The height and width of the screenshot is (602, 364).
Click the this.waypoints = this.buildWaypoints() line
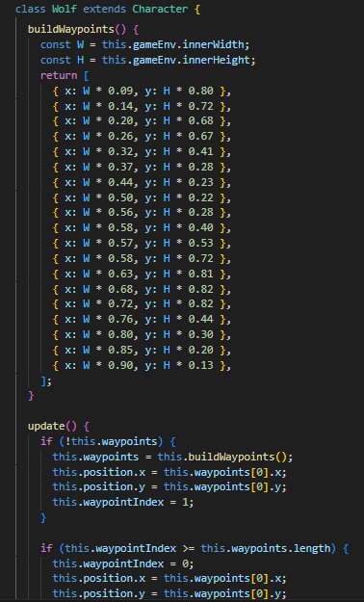point(172,457)
